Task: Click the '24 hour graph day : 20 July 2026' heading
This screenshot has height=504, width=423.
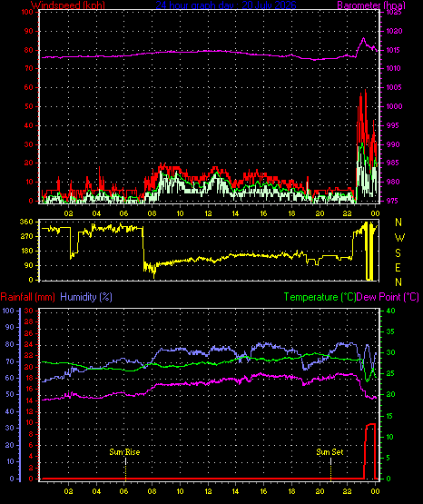Action: 226,5
